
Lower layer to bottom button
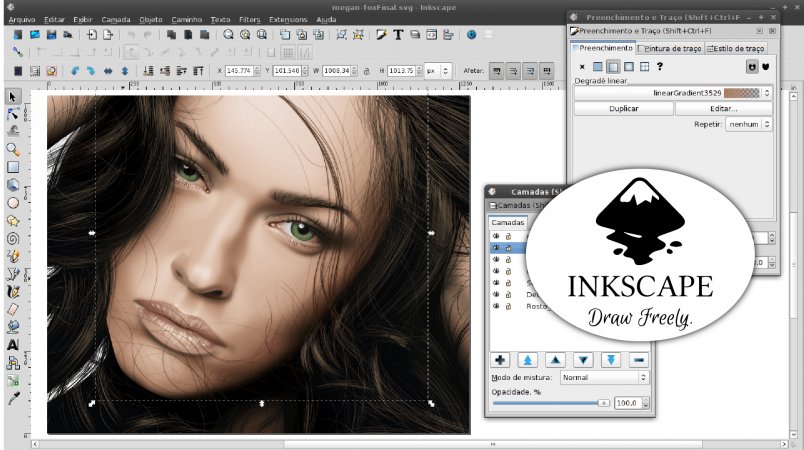[x=611, y=360]
